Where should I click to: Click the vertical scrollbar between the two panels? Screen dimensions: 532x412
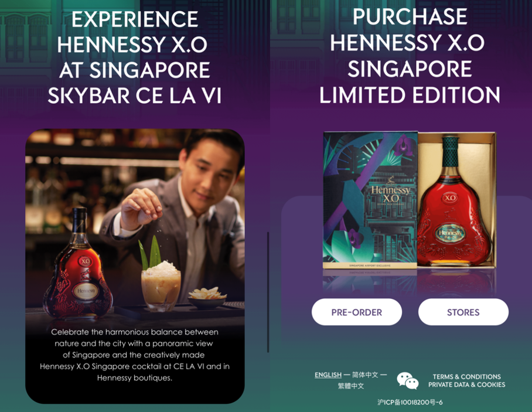268,292
